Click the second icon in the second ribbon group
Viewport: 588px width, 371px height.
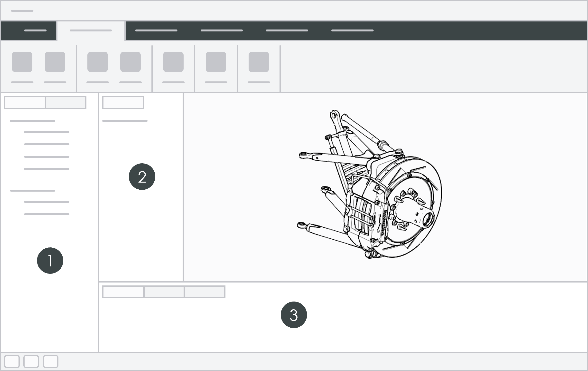tap(131, 62)
